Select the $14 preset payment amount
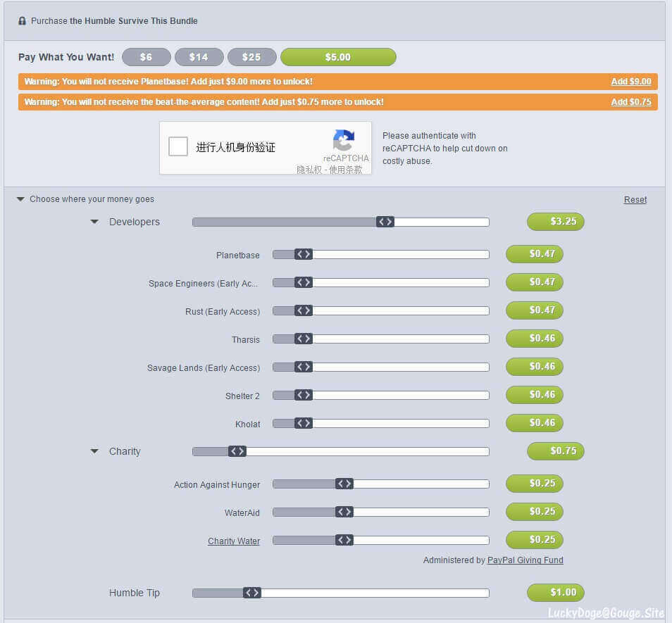Screen dimensions: 672x623 click(x=199, y=57)
